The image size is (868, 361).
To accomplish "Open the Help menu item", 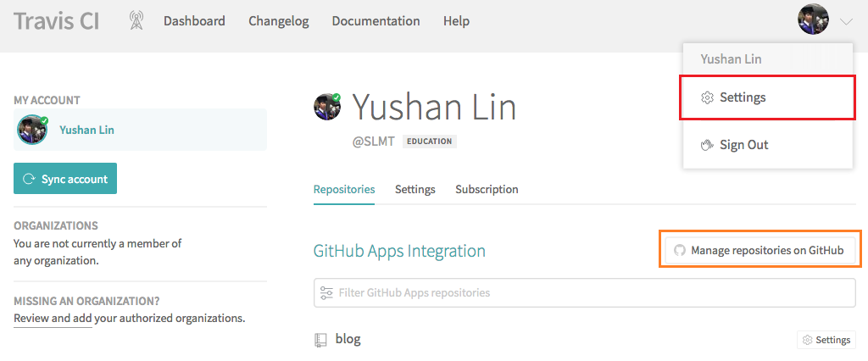I will [456, 21].
